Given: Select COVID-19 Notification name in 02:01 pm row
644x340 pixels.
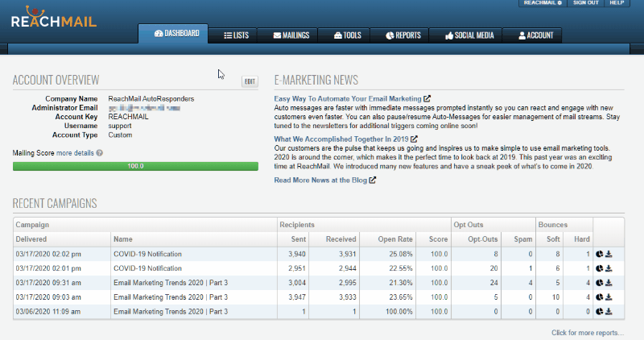Looking at the screenshot, I should (x=147, y=268).
